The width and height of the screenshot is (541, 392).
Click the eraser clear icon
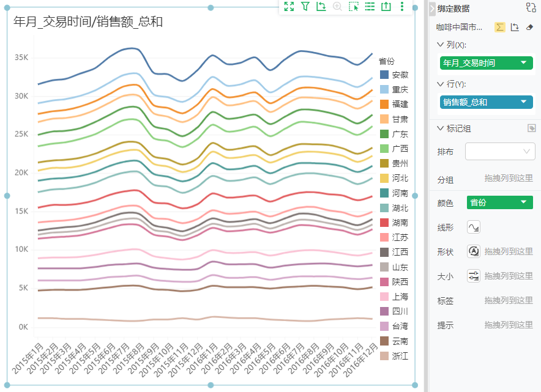tap(529, 28)
